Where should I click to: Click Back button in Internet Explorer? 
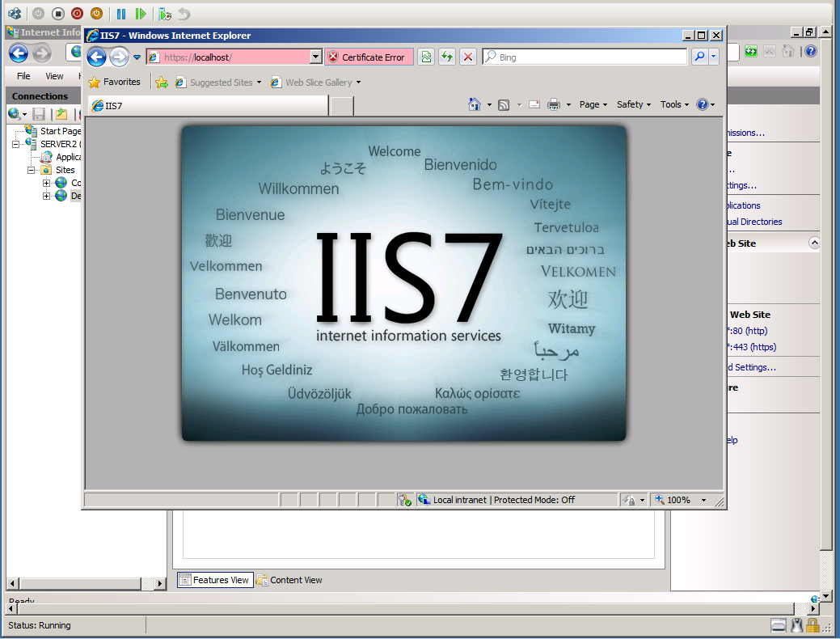click(96, 57)
